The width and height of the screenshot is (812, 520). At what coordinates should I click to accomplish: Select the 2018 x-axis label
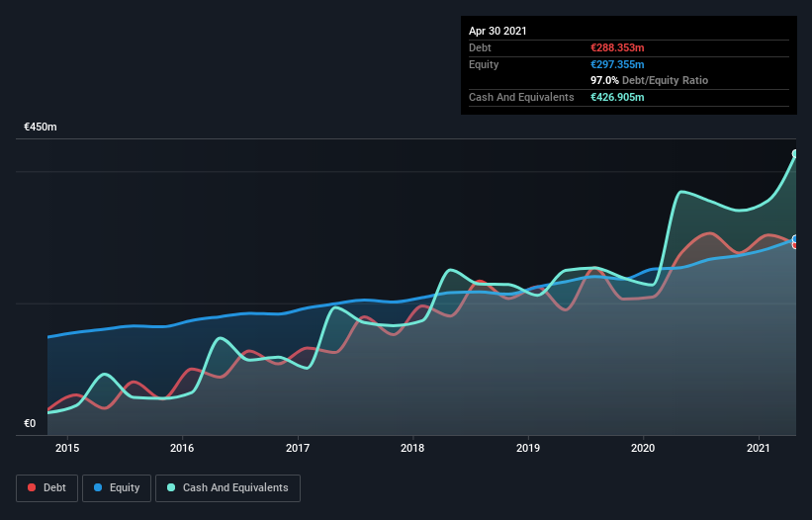pyautogui.click(x=412, y=448)
